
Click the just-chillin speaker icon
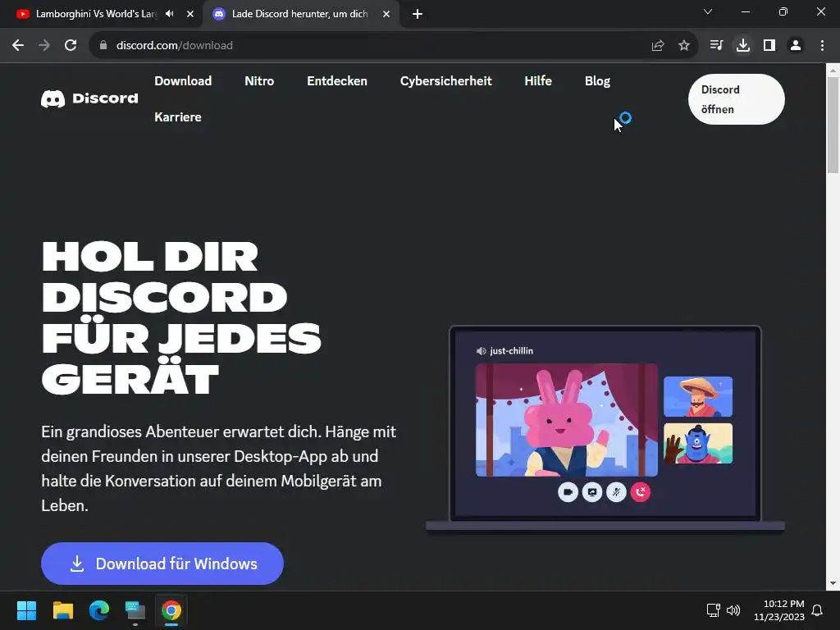tap(481, 351)
